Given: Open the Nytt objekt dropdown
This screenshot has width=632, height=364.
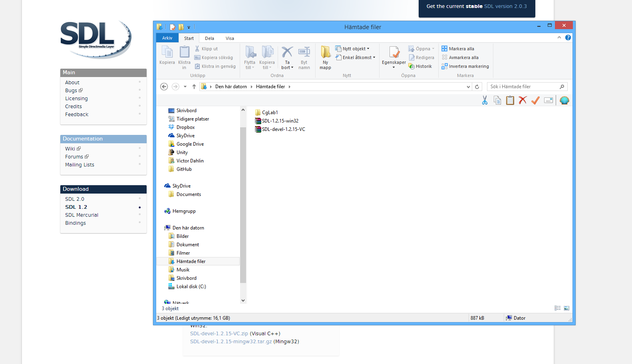Looking at the screenshot, I should pos(352,49).
